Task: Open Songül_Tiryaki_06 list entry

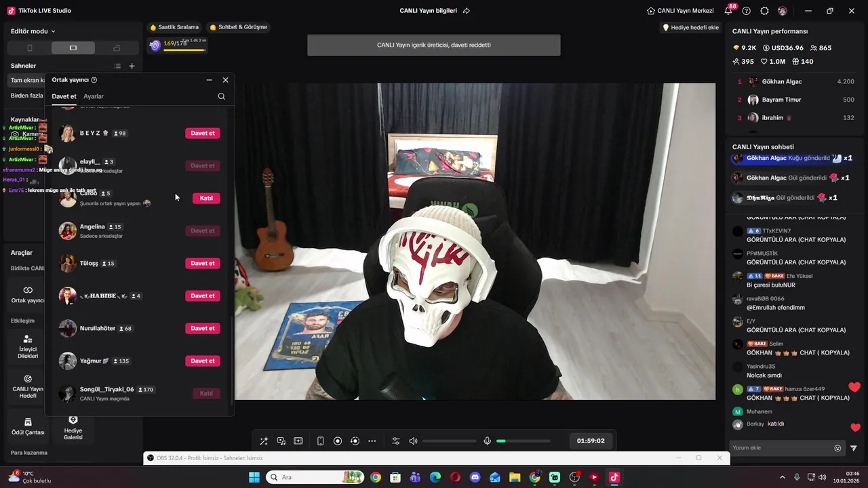Action: point(139,393)
